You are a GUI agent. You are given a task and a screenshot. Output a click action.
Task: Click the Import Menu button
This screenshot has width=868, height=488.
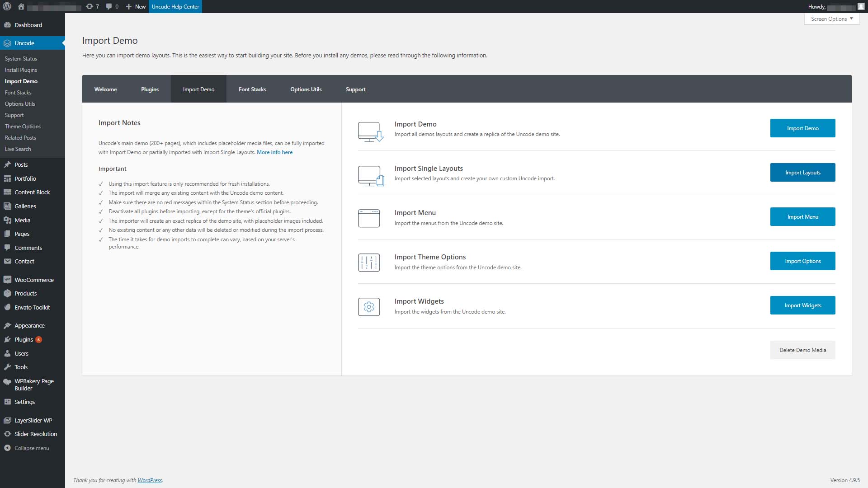pos(802,217)
